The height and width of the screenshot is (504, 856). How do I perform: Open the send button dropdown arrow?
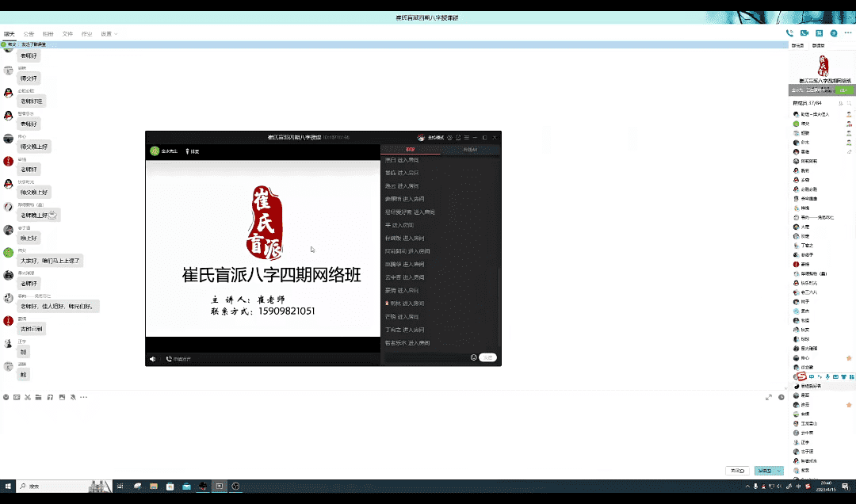780,471
